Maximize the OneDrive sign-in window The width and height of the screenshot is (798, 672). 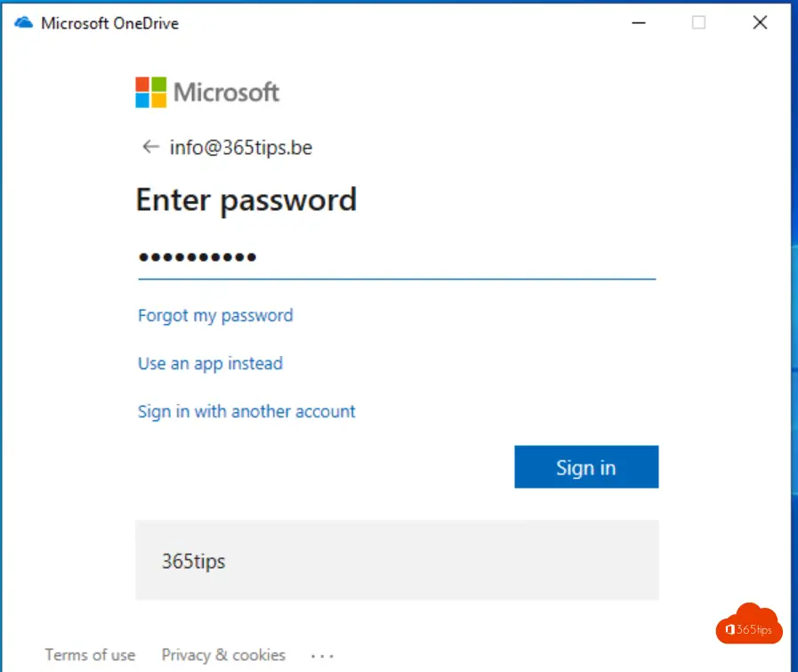click(x=698, y=23)
